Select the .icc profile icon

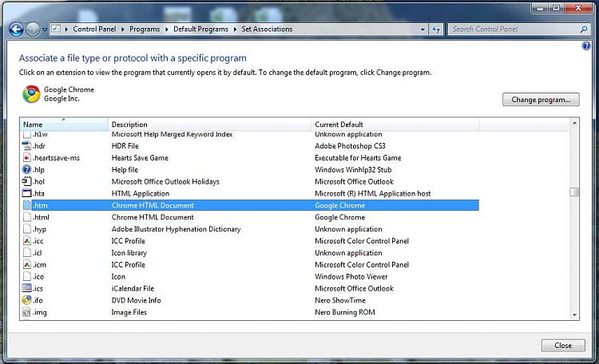point(26,240)
